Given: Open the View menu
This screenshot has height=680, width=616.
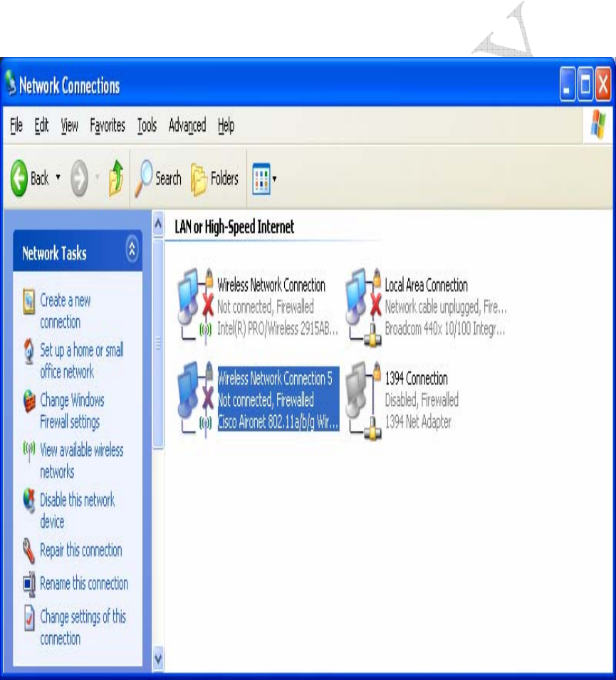Looking at the screenshot, I should pos(69,126).
